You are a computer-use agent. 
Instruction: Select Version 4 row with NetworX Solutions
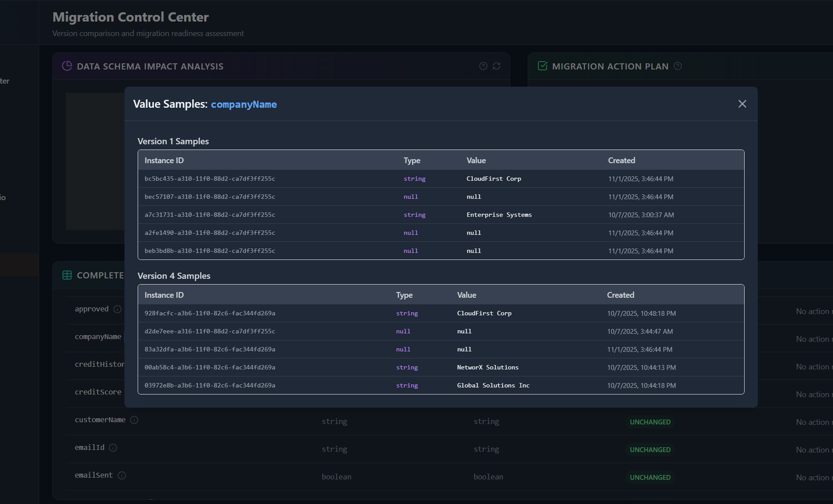coord(441,367)
